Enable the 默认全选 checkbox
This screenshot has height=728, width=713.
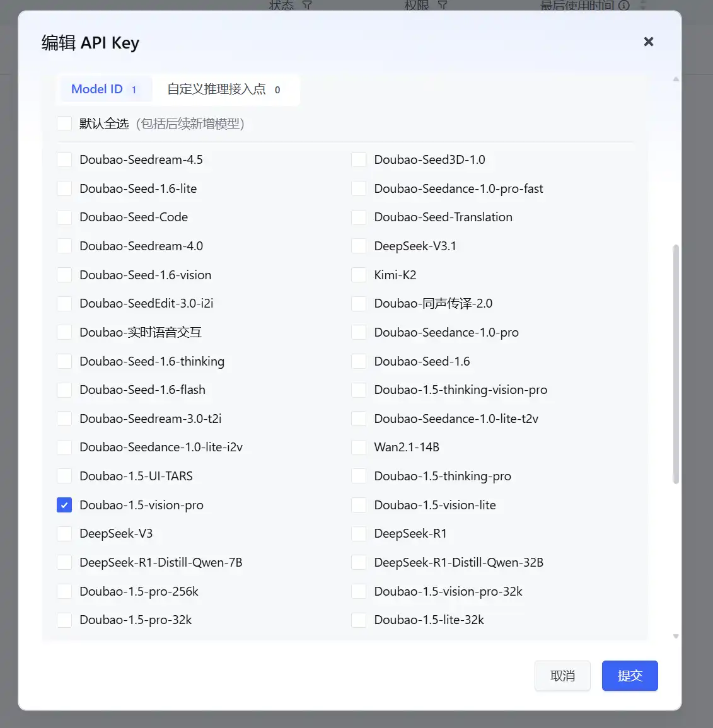click(x=64, y=124)
